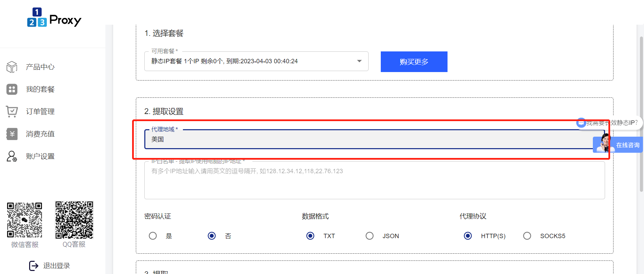The height and width of the screenshot is (274, 644).
Task: Click the 123 Proxy logo
Action: (x=54, y=18)
